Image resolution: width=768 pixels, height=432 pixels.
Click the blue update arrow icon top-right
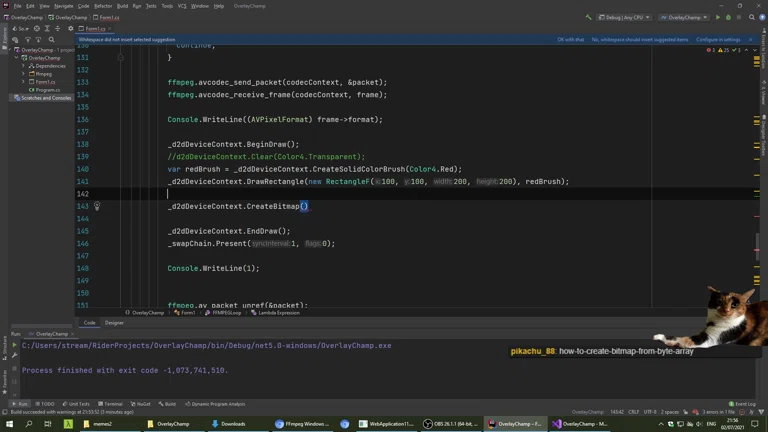pos(762,17)
